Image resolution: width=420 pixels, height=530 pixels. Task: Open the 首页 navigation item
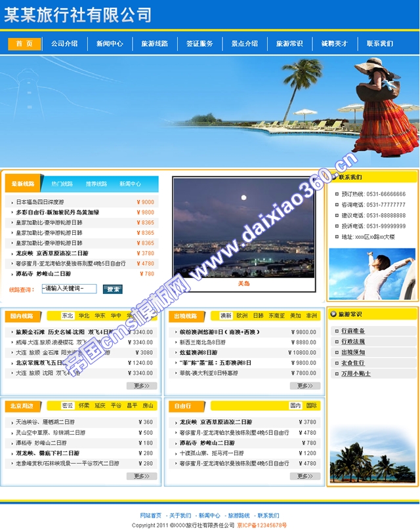click(24, 44)
